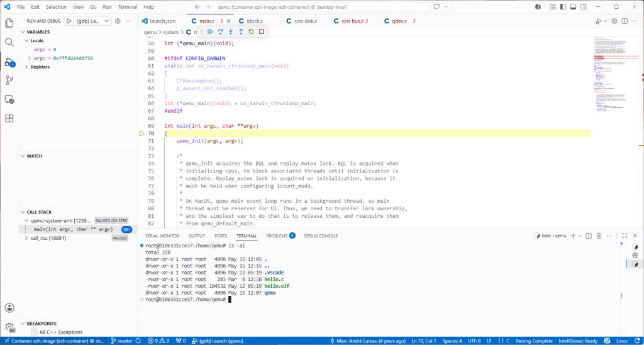Maximize the panel size
The height and width of the screenshot is (345, 644).
(x=625, y=235)
